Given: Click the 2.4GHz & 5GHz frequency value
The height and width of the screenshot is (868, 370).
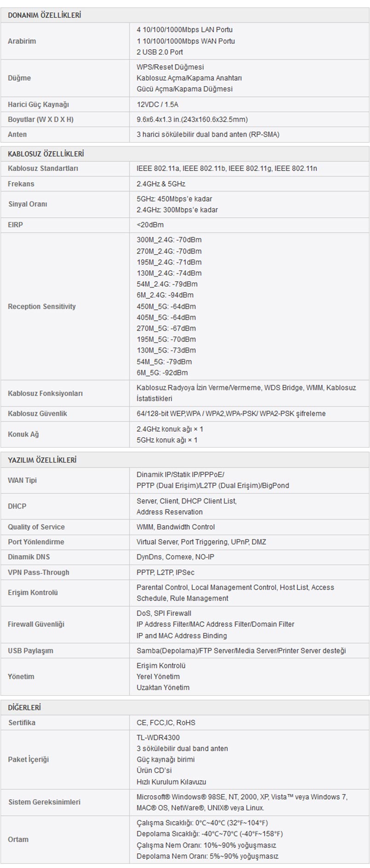Looking at the screenshot, I should pos(161,184).
